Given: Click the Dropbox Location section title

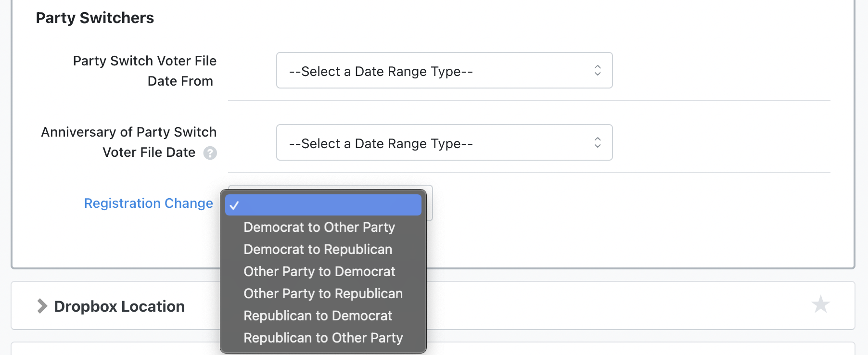Looking at the screenshot, I should [x=119, y=306].
